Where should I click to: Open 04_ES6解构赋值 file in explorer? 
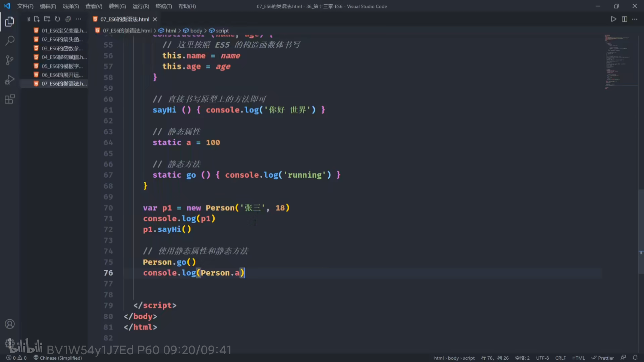tap(64, 57)
